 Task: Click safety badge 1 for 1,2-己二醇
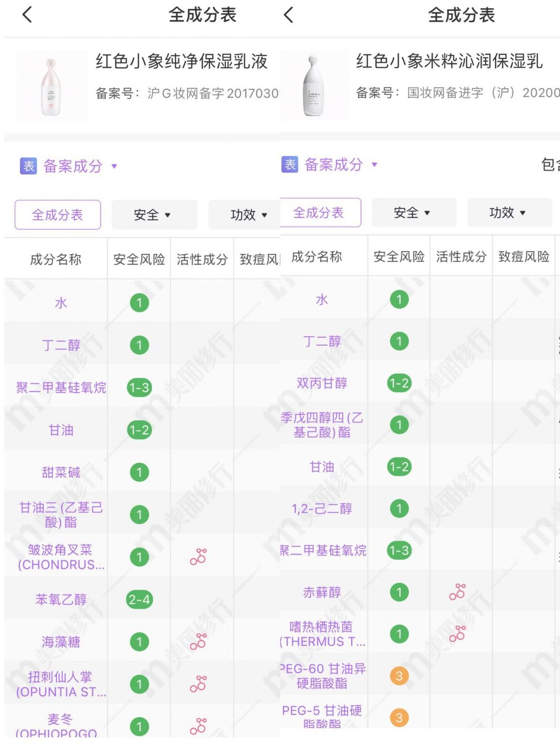coord(399,509)
